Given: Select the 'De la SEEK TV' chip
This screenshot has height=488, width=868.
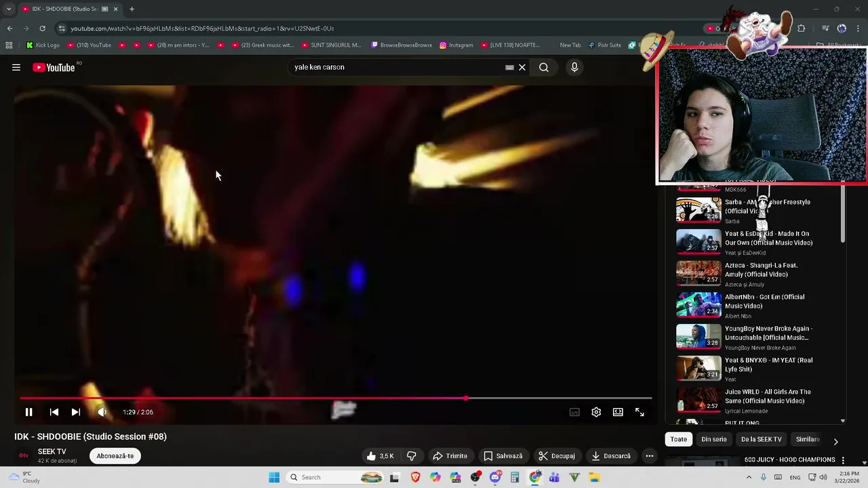Looking at the screenshot, I should pos(762,439).
